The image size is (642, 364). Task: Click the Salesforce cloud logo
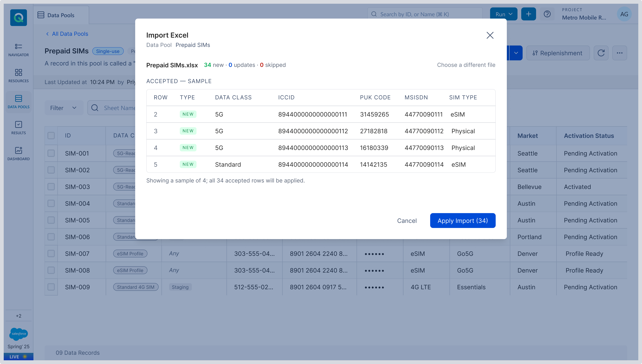point(19,334)
